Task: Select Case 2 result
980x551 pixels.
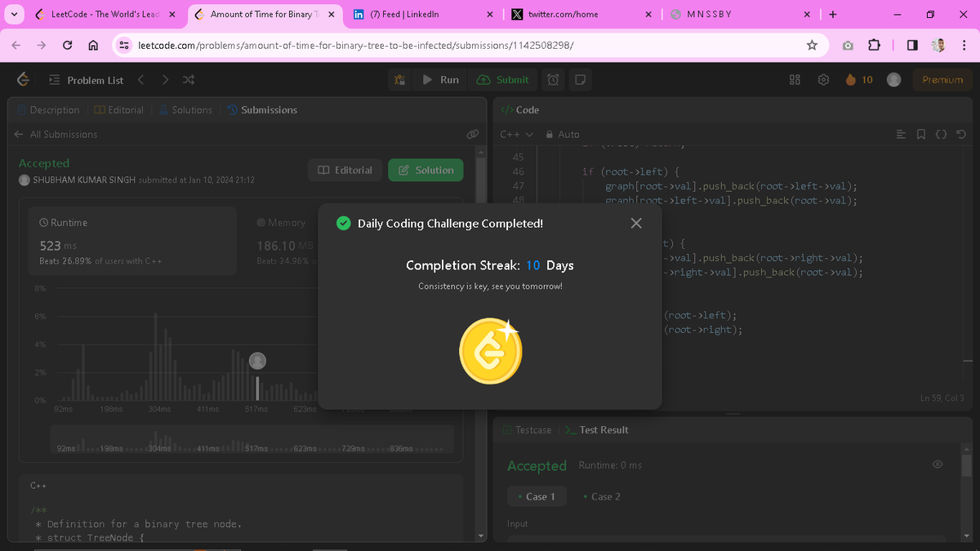Action: pos(601,496)
